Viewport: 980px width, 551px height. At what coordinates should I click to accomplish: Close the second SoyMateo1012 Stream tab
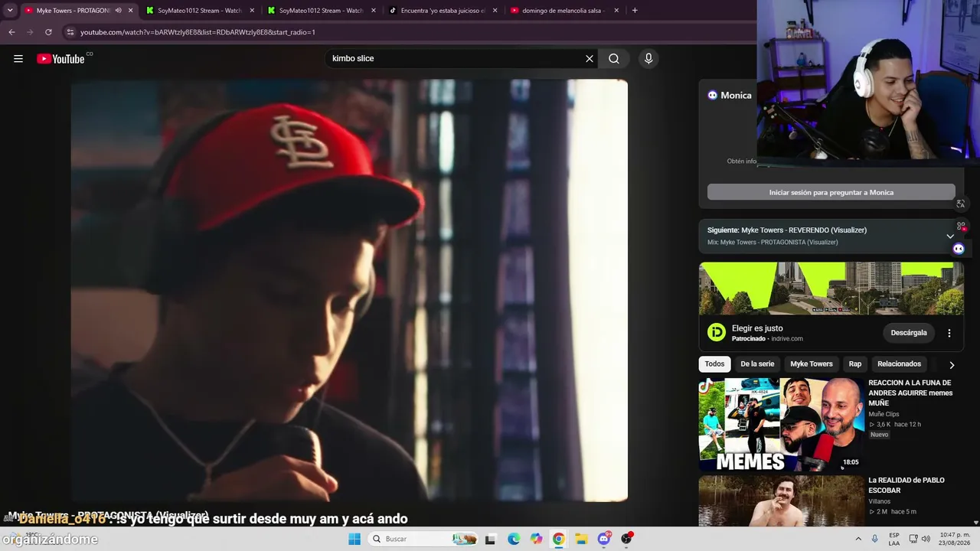point(374,11)
